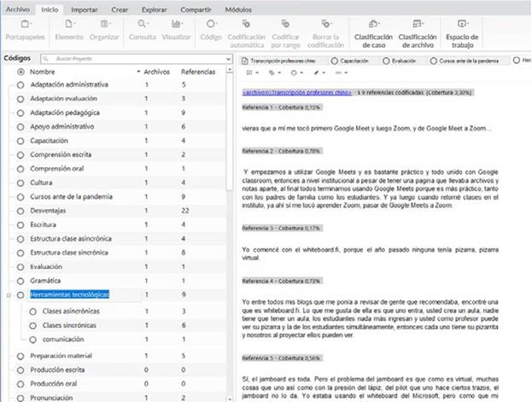Viewport: 532px width, 402px height.
Task: Open the Portapapeles clipboard tool
Action: click(x=25, y=30)
